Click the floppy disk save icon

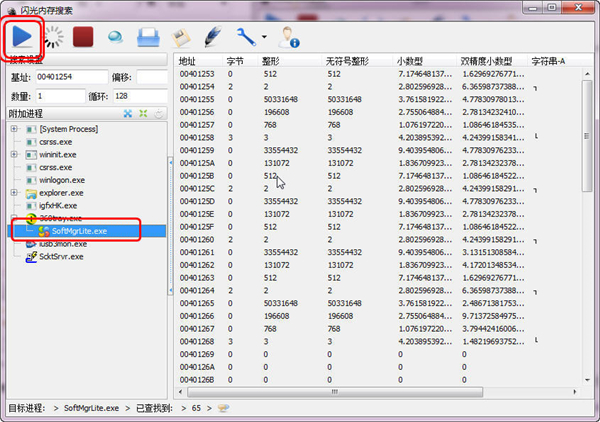coord(181,38)
